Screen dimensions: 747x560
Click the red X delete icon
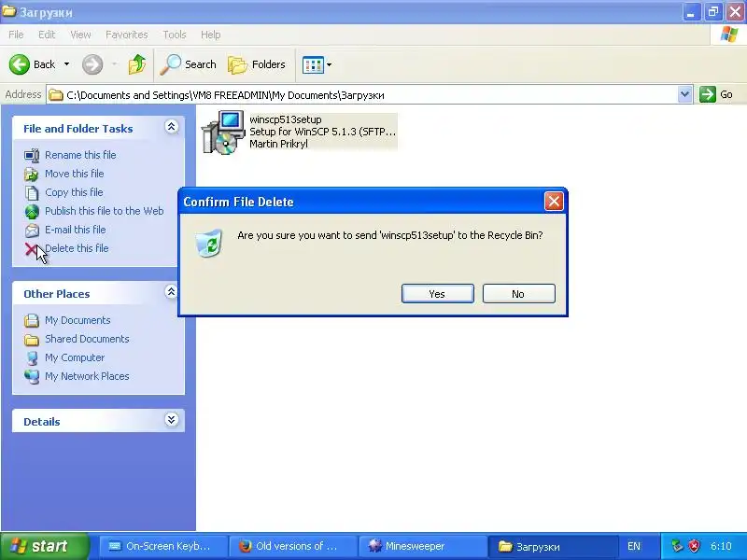pyautogui.click(x=31, y=249)
